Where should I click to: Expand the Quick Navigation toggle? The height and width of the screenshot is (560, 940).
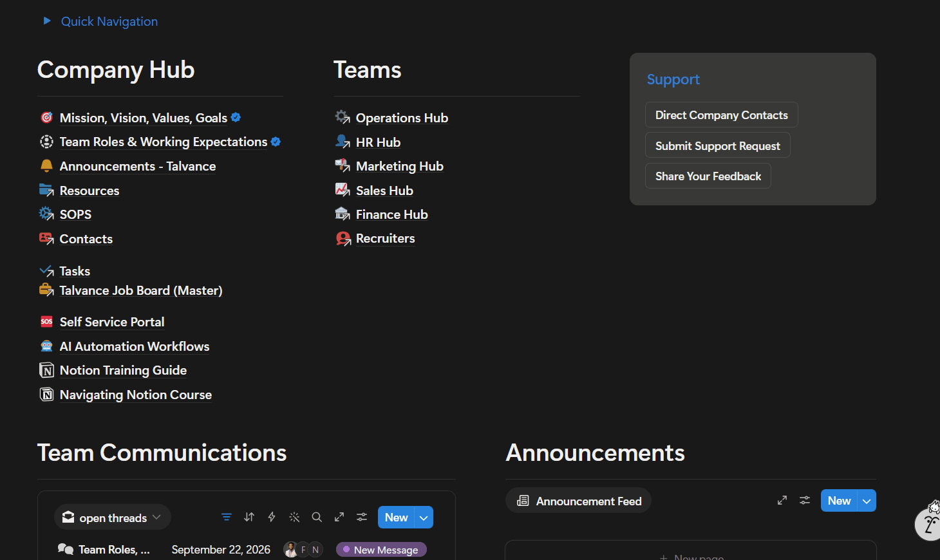47,21
